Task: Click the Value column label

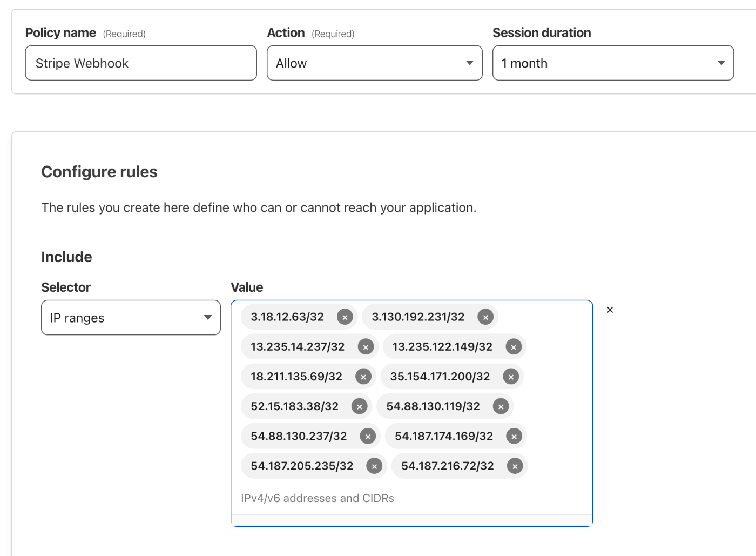Action: tap(247, 287)
